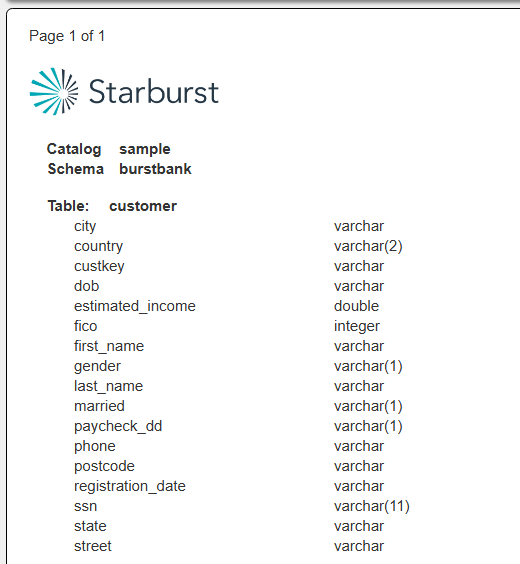The width and height of the screenshot is (520, 564).
Task: Click the Starburst sunburst logo icon
Action: point(54,91)
